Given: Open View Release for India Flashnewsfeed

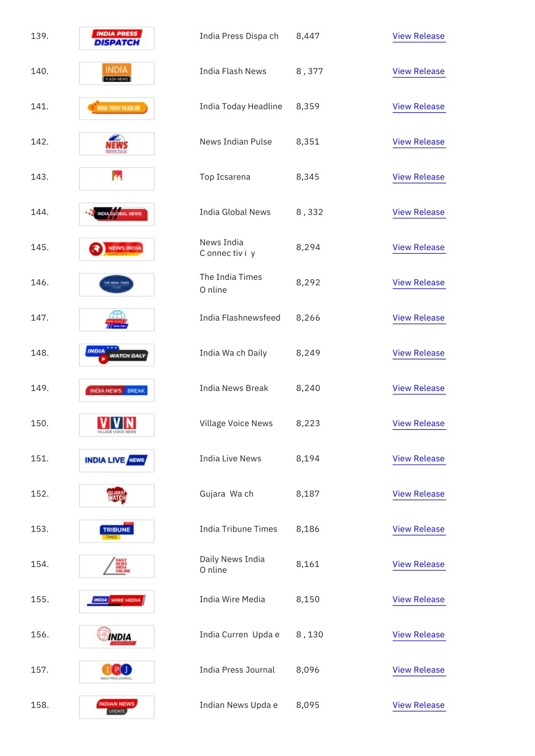Looking at the screenshot, I should coord(418,318).
